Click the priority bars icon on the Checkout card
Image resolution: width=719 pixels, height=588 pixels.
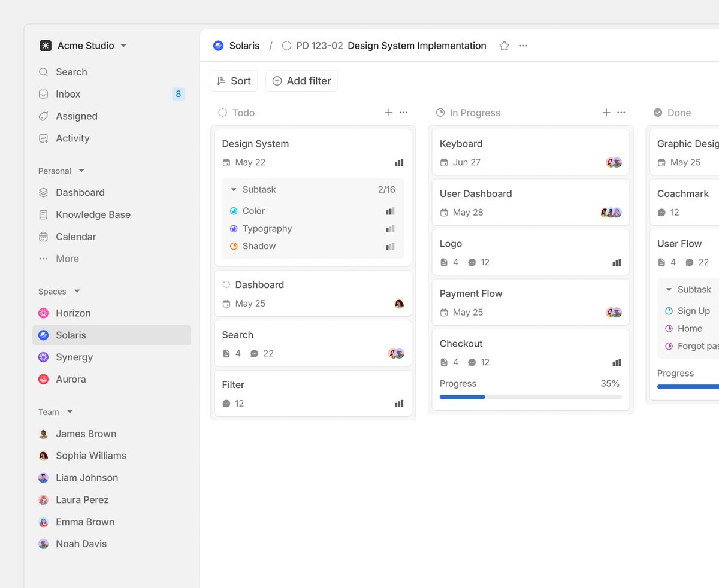(x=617, y=362)
